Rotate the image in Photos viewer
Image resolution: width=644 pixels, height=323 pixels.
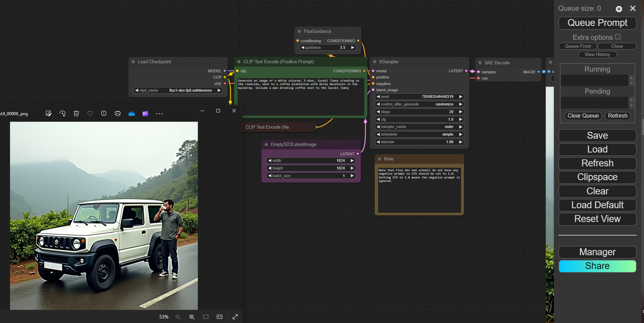click(x=63, y=113)
